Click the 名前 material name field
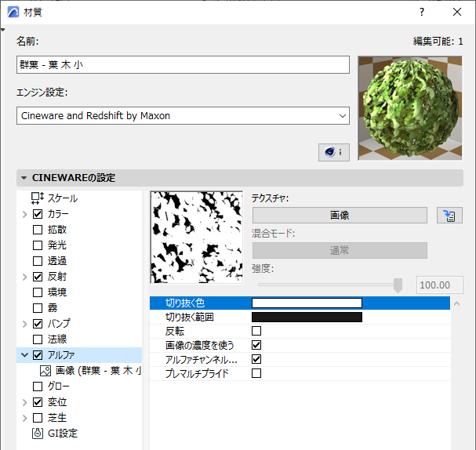The height and width of the screenshot is (450, 476). point(183,64)
